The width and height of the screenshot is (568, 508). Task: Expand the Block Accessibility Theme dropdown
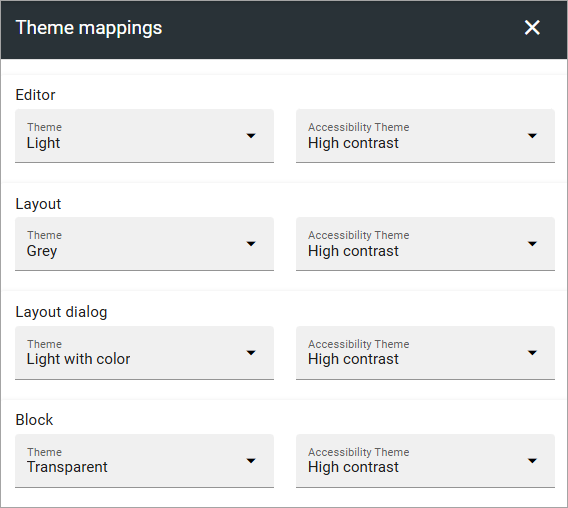pyautogui.click(x=425, y=461)
